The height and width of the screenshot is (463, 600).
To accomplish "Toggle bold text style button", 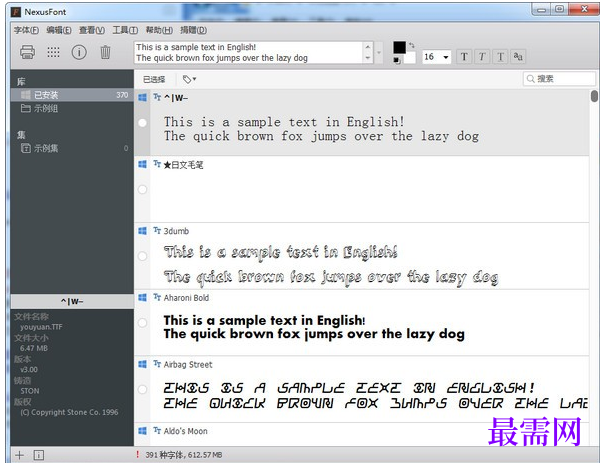I will (x=464, y=57).
